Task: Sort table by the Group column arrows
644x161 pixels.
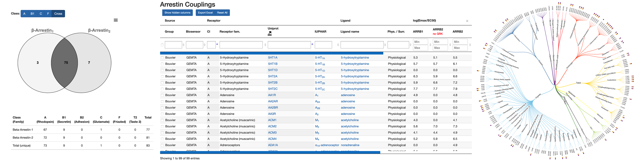Action: pos(183,45)
